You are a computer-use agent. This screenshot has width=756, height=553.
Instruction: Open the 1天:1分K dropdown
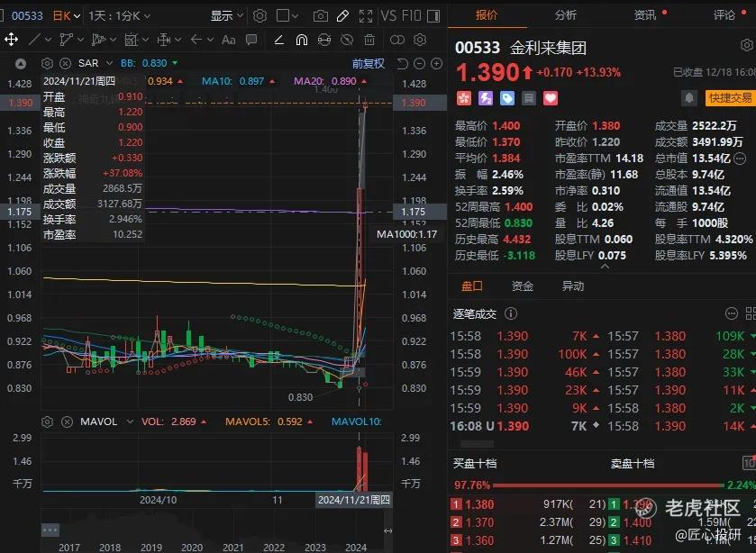(x=119, y=16)
